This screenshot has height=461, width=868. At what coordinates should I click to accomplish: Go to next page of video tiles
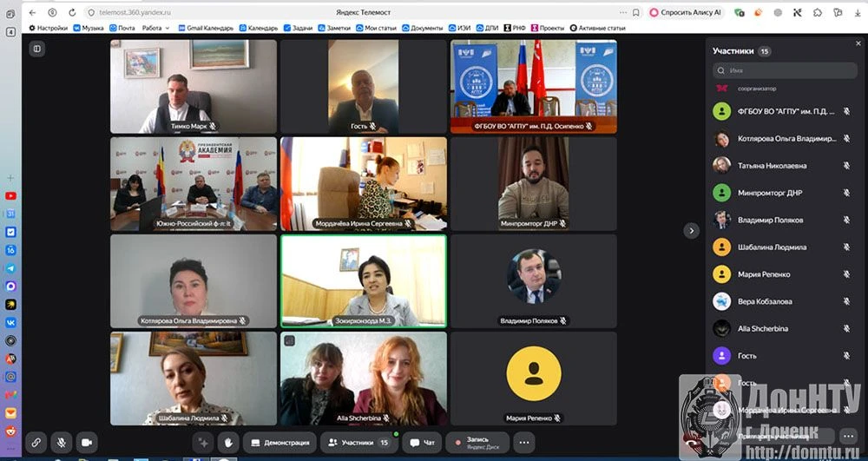(691, 230)
